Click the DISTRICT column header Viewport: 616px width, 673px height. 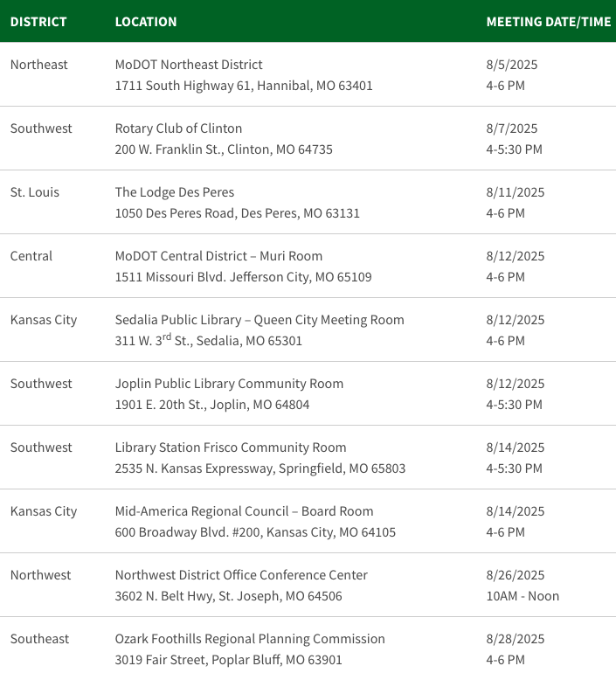click(38, 22)
